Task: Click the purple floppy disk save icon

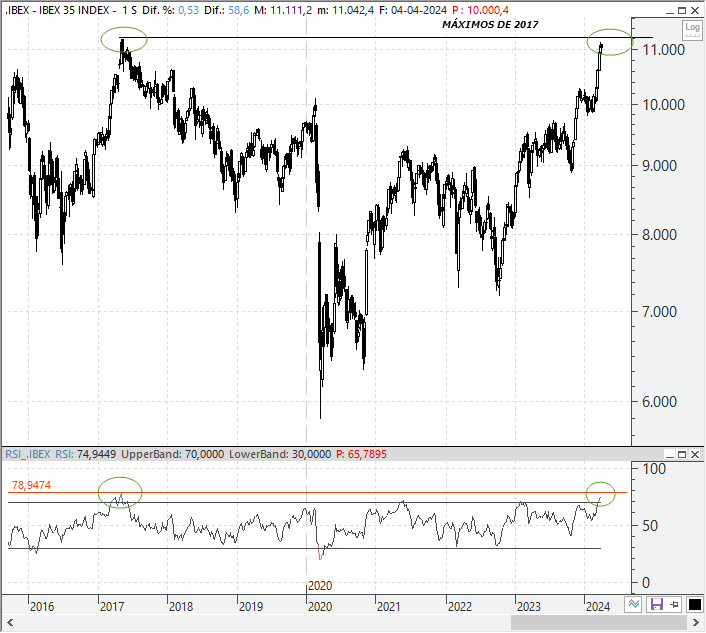Action: 656,605
